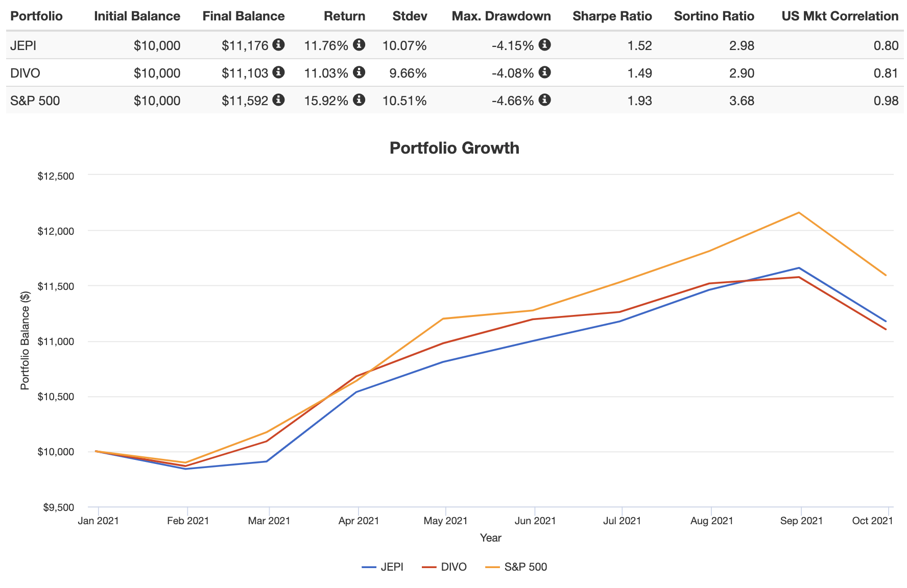This screenshot has width=907, height=588.
Task: Click info icon next to JEPI final balance
Action: click(278, 45)
